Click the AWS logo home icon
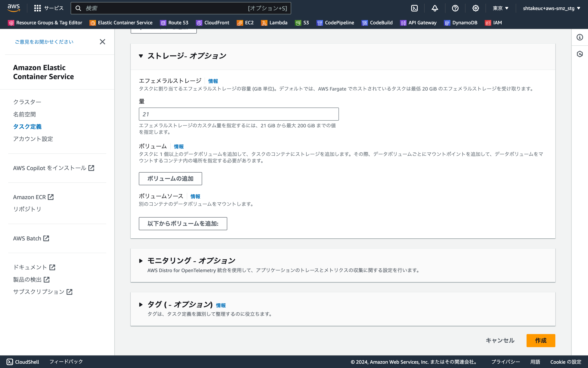Viewport: 588px width, 368px height. [14, 8]
